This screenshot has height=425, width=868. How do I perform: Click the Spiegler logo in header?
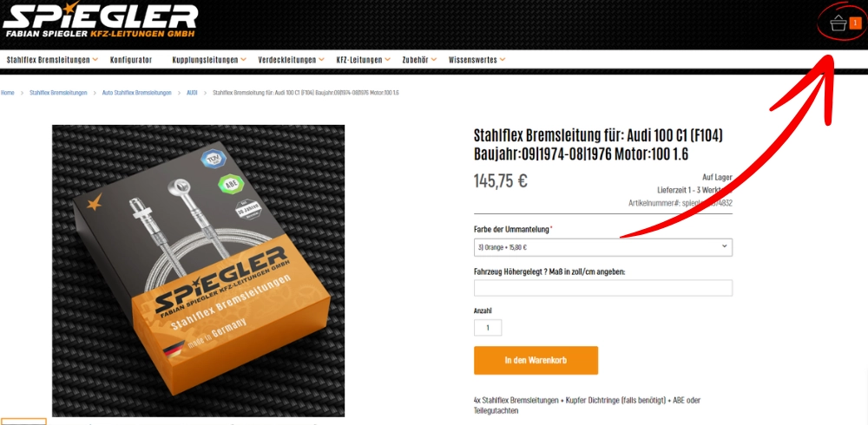click(100, 21)
